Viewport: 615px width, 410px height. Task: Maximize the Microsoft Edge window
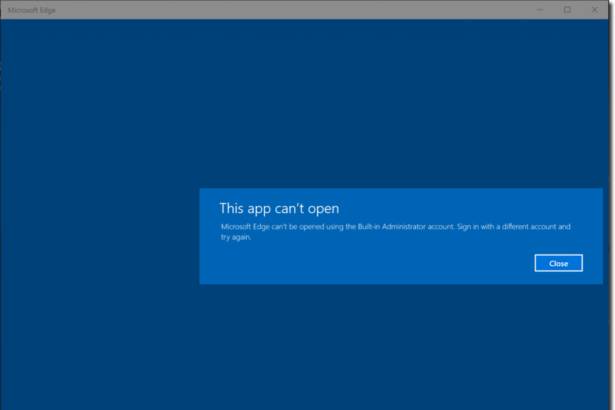pos(567,10)
